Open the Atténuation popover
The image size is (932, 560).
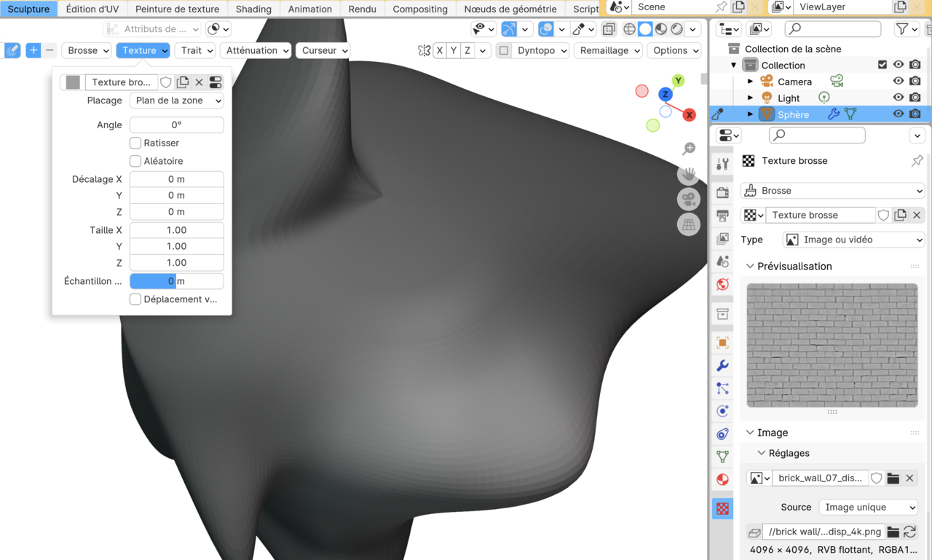[x=255, y=50]
